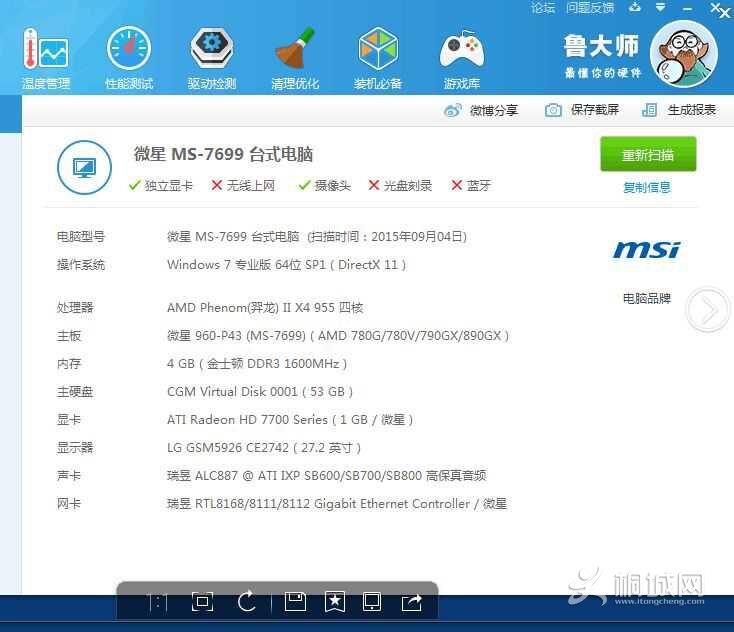Select the 电脑型号 MS-7699 scan time text
This screenshot has width=734, height=632.
pos(317,237)
